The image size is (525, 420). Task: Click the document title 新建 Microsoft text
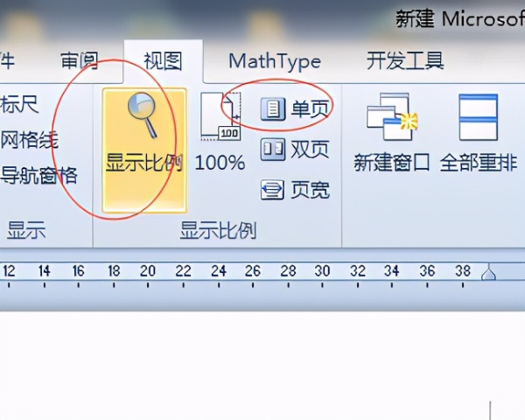point(460,18)
